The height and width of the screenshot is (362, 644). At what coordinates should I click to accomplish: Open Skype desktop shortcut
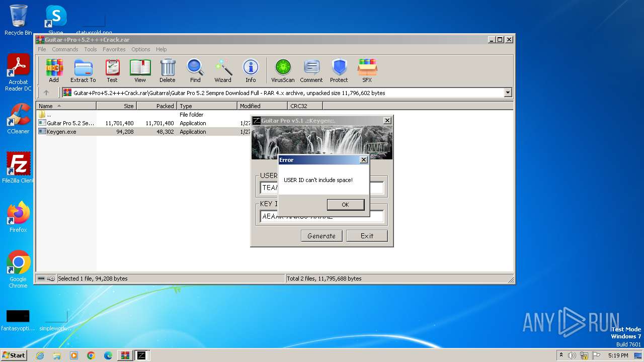(x=56, y=20)
